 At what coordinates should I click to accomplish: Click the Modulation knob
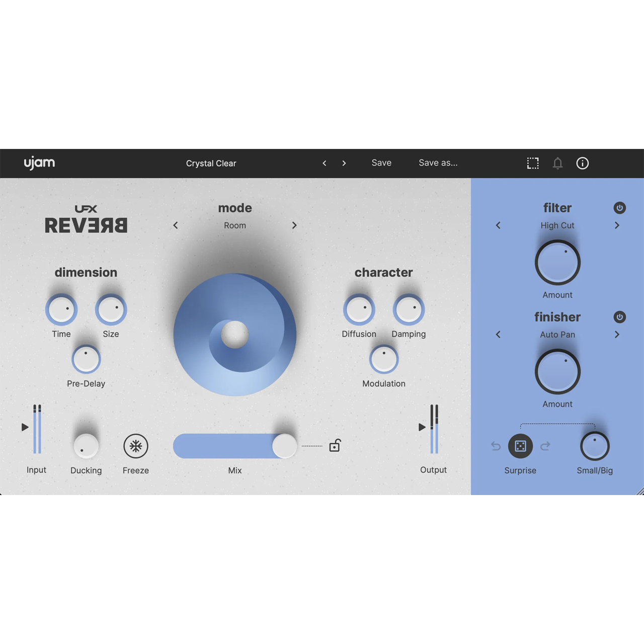click(x=384, y=359)
